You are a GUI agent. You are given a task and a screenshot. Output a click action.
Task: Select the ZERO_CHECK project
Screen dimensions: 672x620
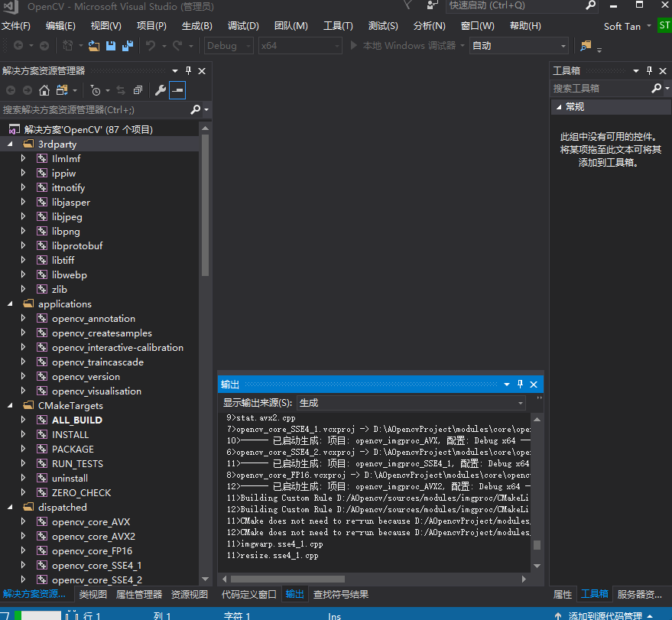(x=82, y=493)
